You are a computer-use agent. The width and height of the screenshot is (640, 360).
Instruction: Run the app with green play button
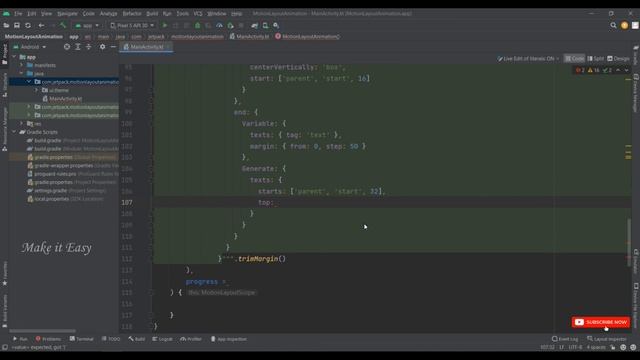pos(165,25)
